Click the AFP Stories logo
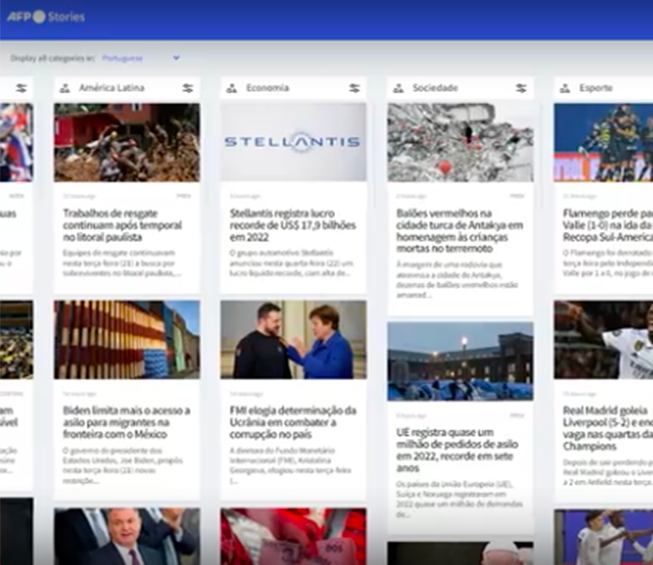Image resolution: width=653 pixels, height=565 pixels. click(x=46, y=17)
